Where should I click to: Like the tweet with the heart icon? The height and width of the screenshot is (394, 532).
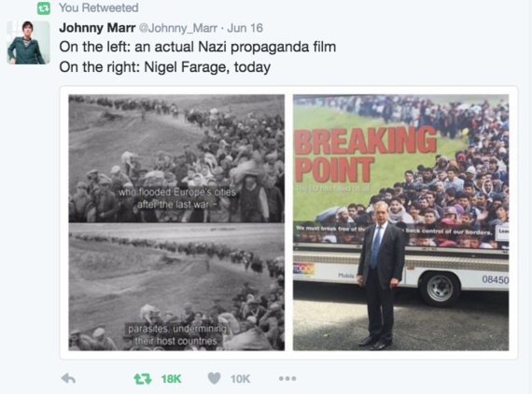(x=214, y=378)
